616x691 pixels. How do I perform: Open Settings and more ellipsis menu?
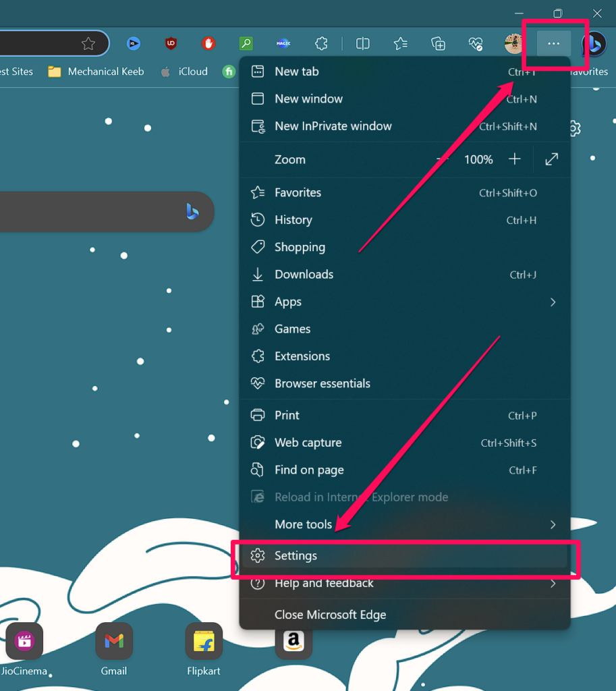(553, 44)
